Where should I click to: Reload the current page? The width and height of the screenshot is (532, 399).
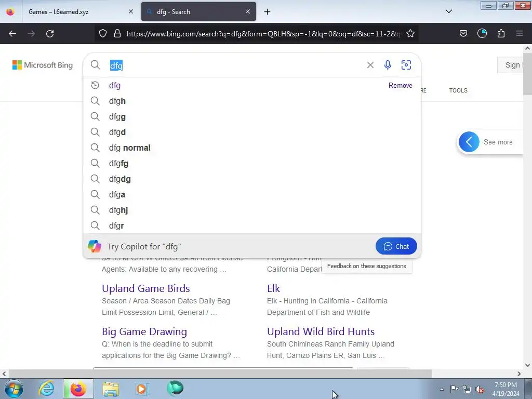pyautogui.click(x=50, y=34)
